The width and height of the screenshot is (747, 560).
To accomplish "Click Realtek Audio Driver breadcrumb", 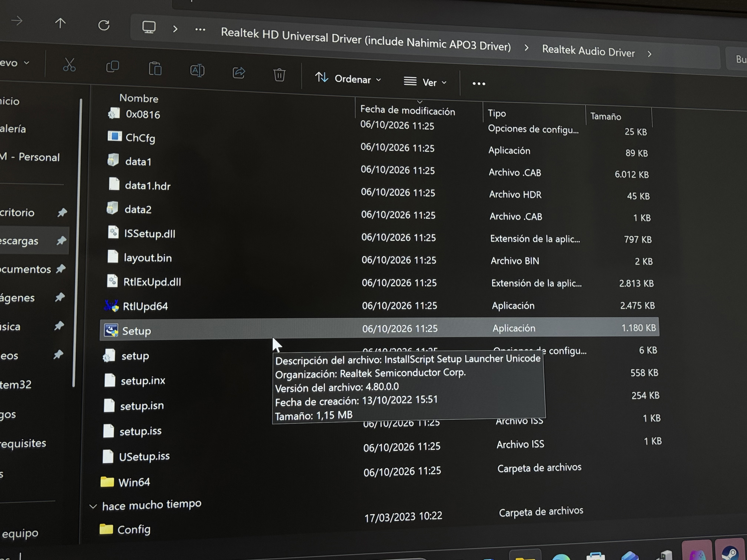I will (x=588, y=51).
